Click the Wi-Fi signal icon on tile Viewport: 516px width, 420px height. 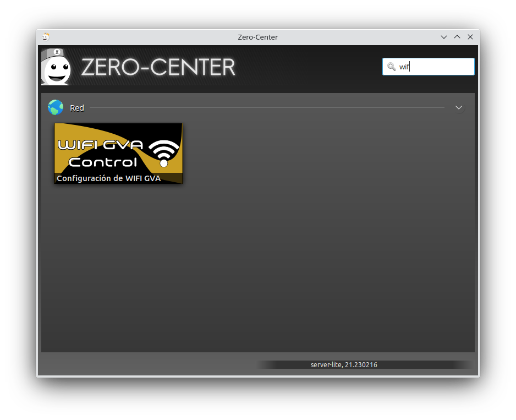pos(164,152)
